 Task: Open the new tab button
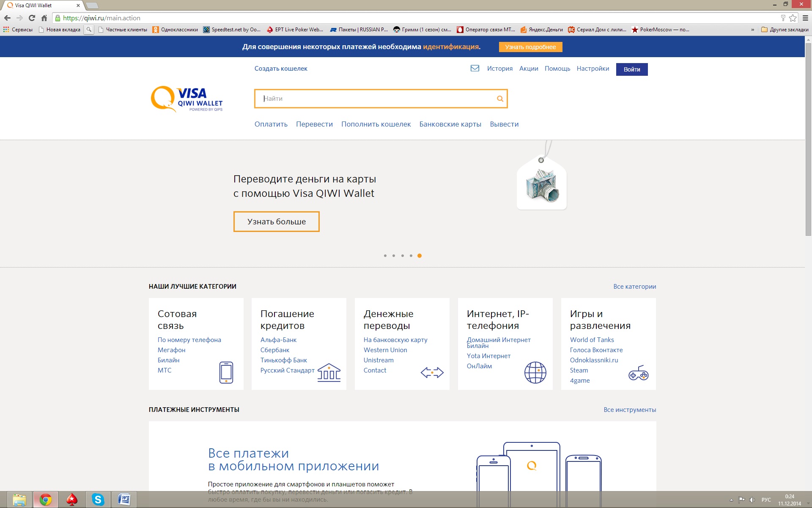(x=92, y=6)
